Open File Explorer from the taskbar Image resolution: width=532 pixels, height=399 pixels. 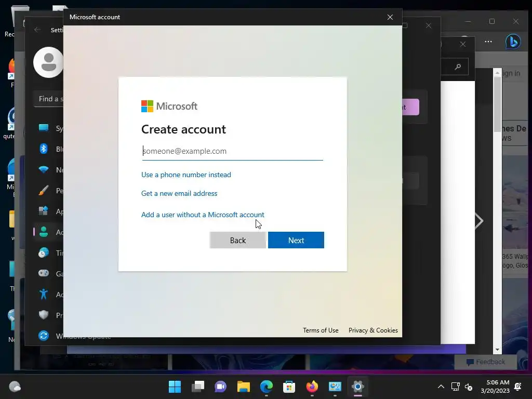243,387
